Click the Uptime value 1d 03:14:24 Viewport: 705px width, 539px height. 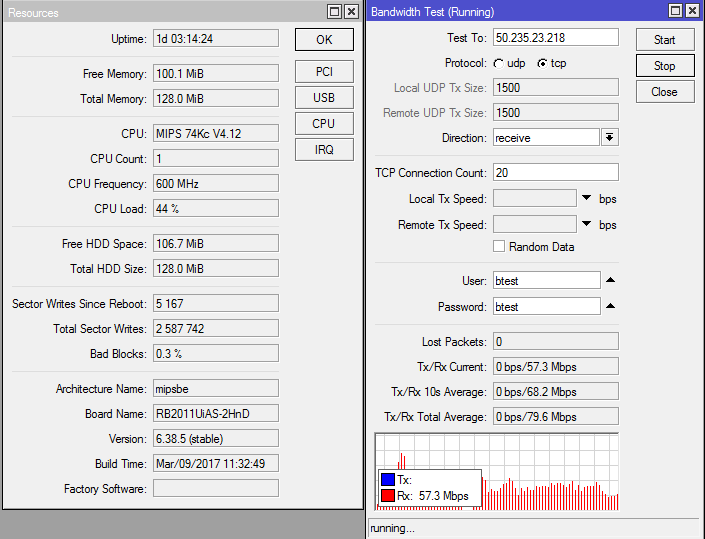pyautogui.click(x=216, y=39)
